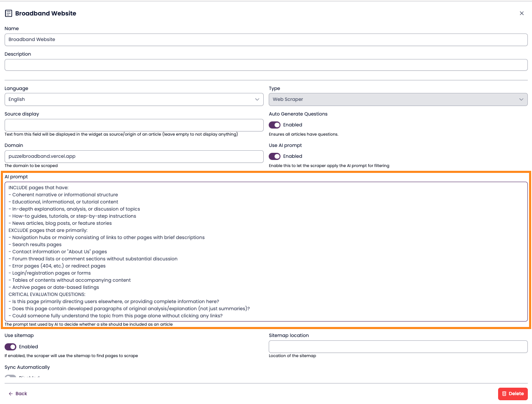
Task: Click the Type field chevron arrow
Action: (521, 99)
